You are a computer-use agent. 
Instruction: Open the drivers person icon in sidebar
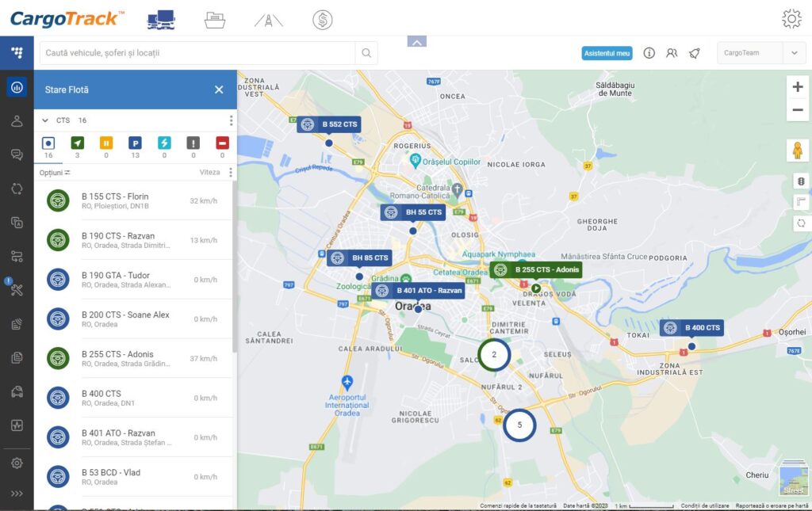point(17,121)
